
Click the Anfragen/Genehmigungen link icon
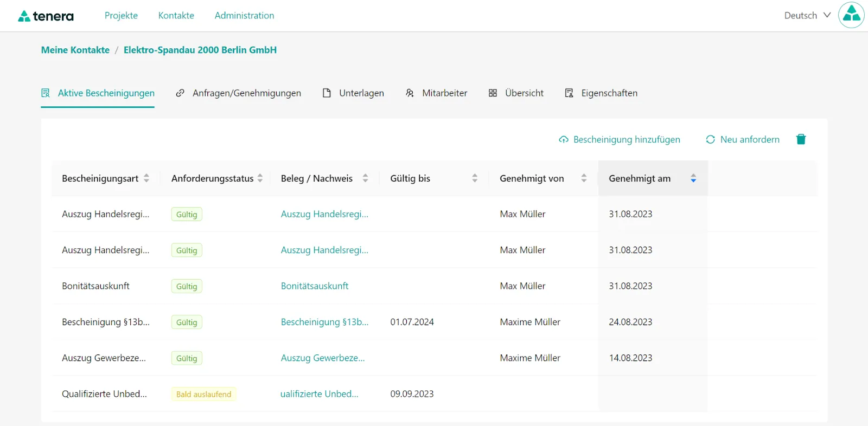pyautogui.click(x=180, y=93)
